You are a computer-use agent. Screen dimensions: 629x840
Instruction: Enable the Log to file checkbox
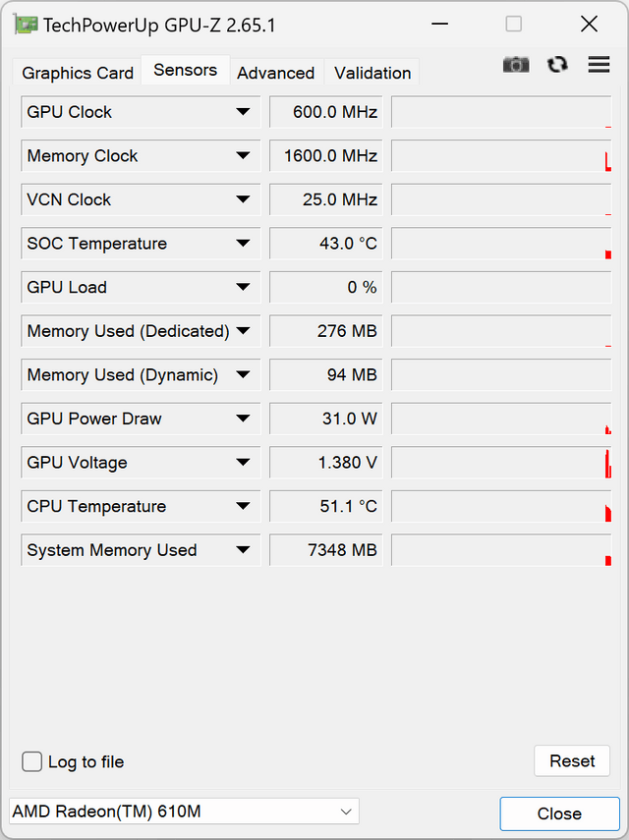point(32,761)
